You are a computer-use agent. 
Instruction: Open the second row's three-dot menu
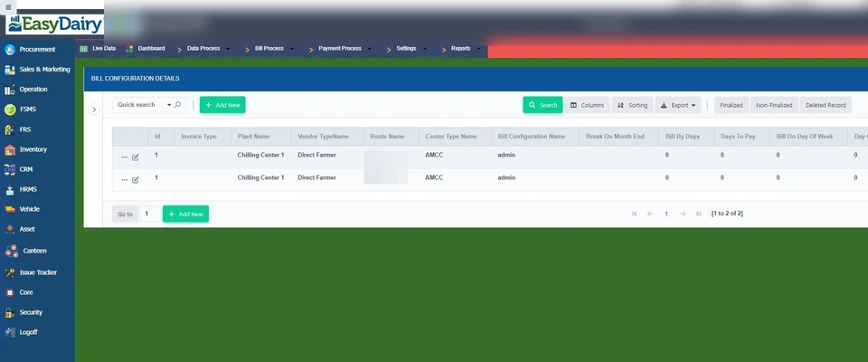click(125, 179)
